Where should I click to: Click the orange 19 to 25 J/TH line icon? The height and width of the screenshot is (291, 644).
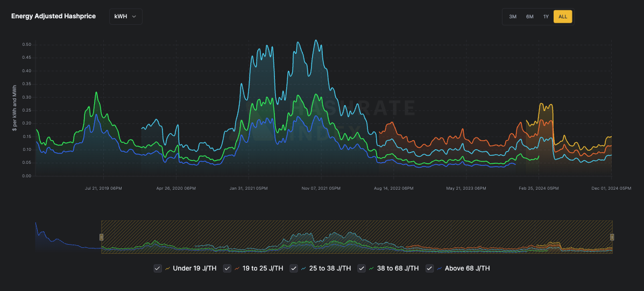pyautogui.click(x=237, y=268)
